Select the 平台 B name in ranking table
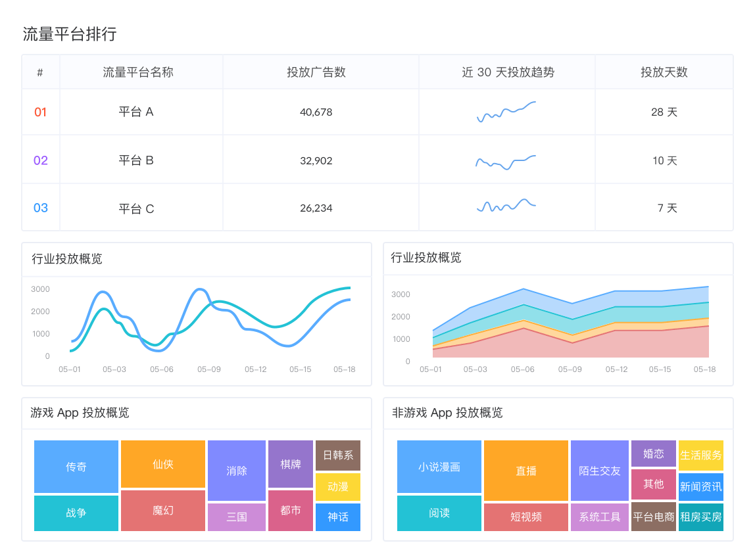755x560 pixels. [x=136, y=160]
